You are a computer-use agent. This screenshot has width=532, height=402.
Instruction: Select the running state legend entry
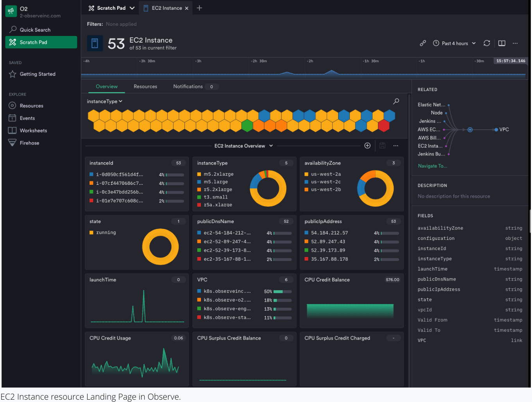(x=103, y=232)
